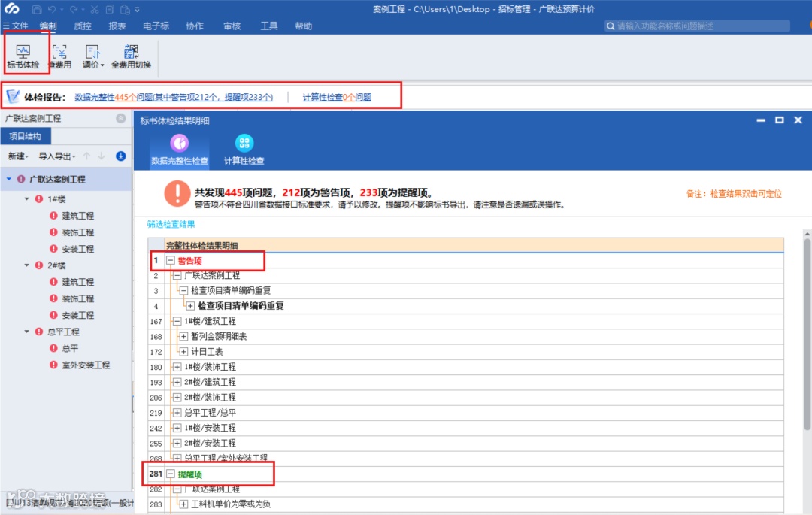Image resolution: width=812 pixels, height=515 pixels.
Task: Expand the 暂列金额明细表 row
Action: pos(183,336)
